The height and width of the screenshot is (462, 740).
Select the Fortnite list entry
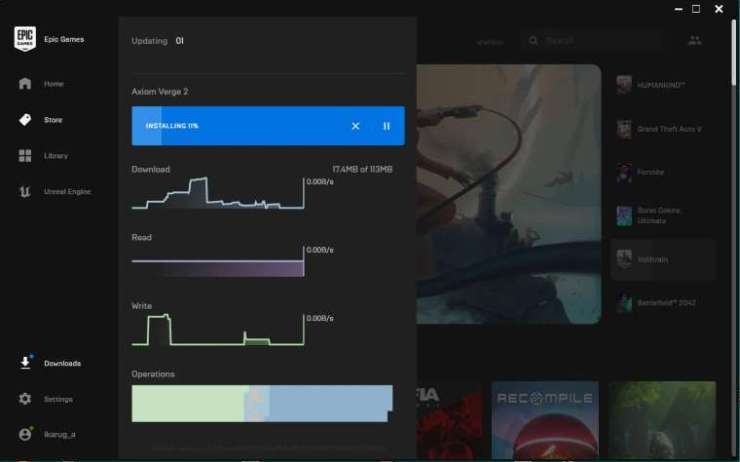[x=664, y=172]
